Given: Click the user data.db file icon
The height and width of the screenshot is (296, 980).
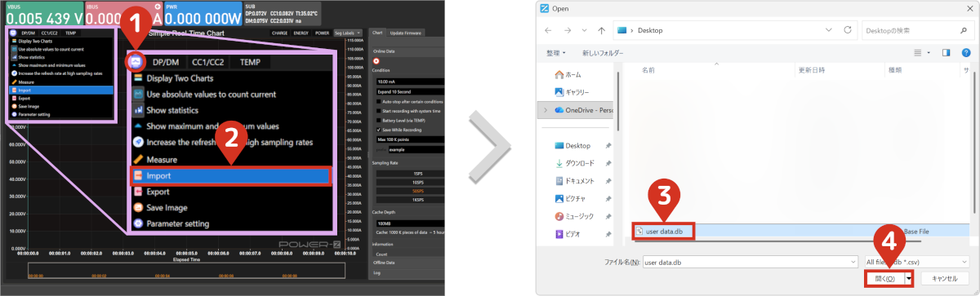Looking at the screenshot, I should tap(639, 232).
